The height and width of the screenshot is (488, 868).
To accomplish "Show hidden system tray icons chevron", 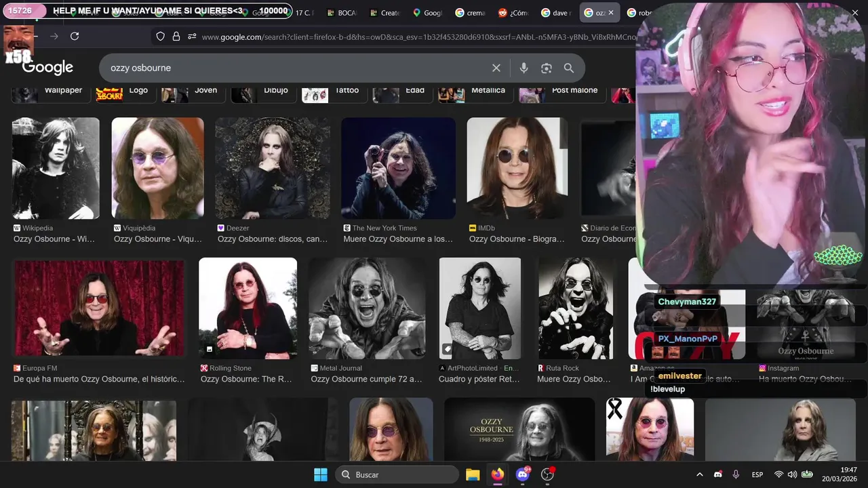I will pos(700,474).
